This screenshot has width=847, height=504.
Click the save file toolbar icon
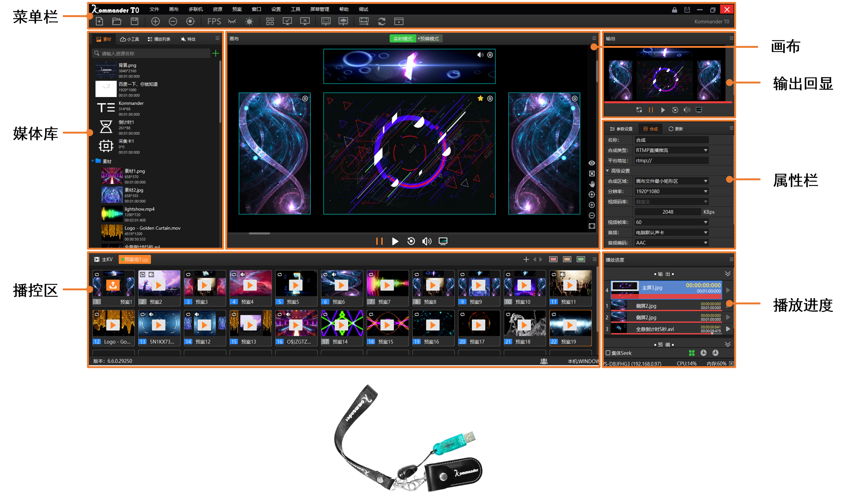click(x=134, y=22)
